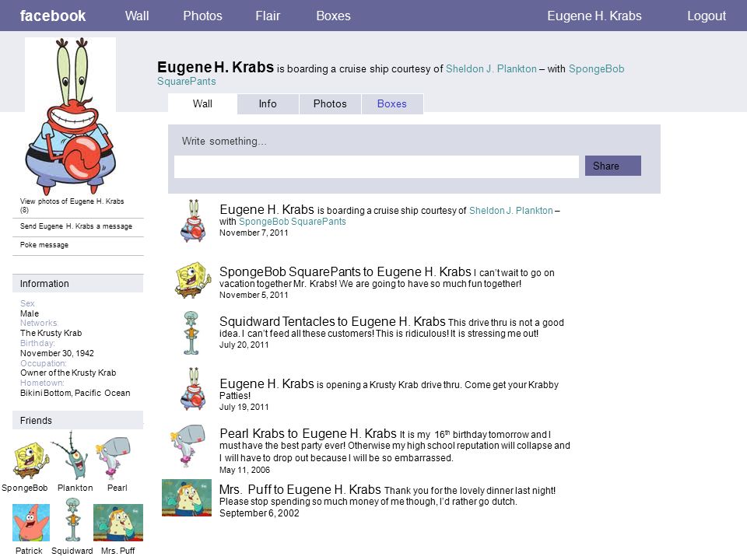
Task: Open SpongeBob's picture in Friends list
Action: pyautogui.click(x=30, y=460)
